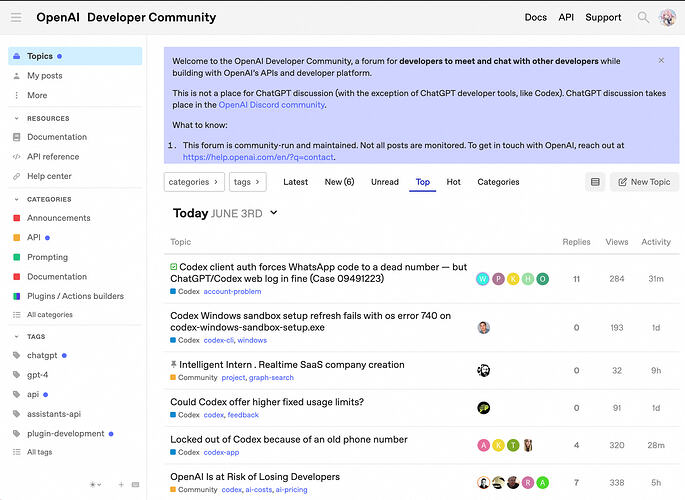The height and width of the screenshot is (500, 685).
Task: Sort topics by Activity column
Action: pos(656,242)
